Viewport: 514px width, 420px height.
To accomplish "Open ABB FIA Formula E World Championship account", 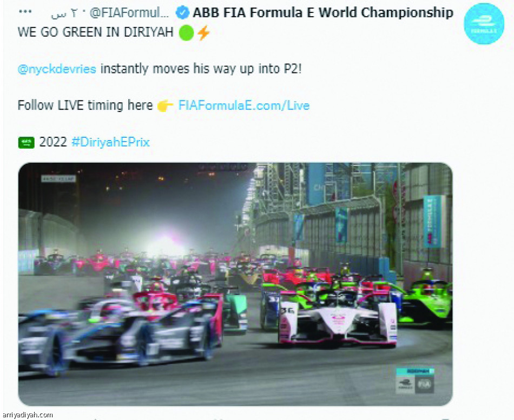I will [323, 13].
